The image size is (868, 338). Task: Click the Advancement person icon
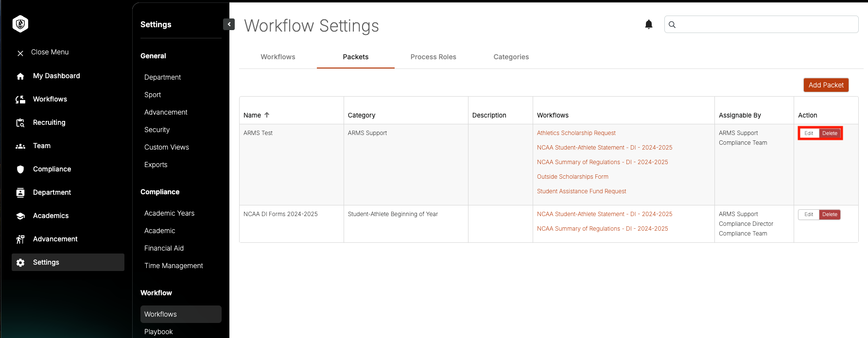pyautogui.click(x=20, y=239)
